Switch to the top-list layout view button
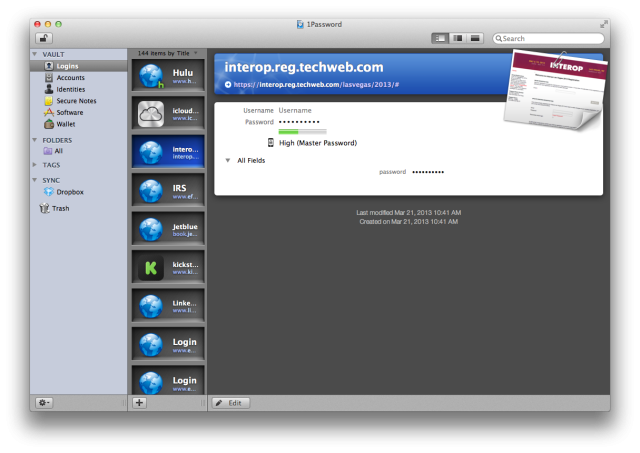This screenshot has height=453, width=640. 475,38
